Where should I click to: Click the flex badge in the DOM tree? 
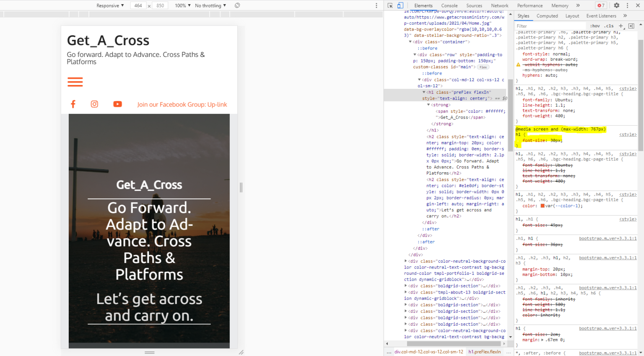(483, 67)
